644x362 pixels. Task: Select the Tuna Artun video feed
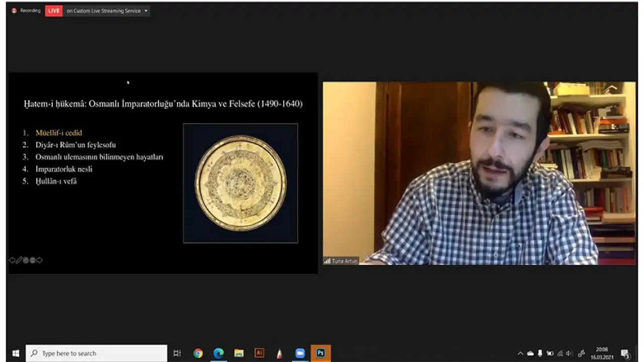(x=479, y=173)
